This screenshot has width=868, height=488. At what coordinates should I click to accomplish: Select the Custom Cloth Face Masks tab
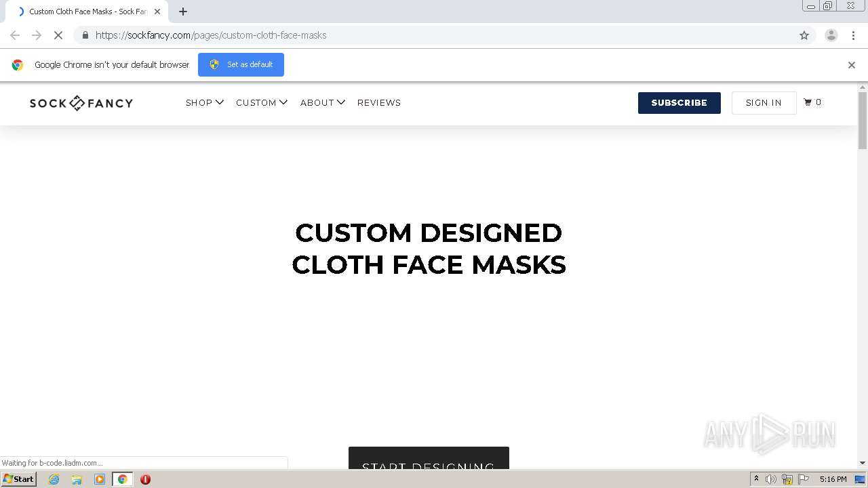87,12
